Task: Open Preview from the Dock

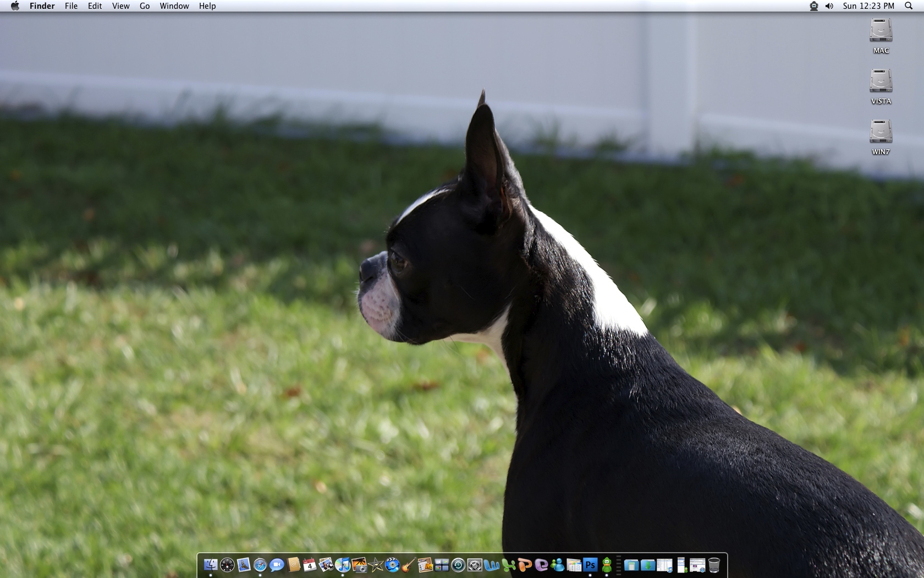Action: point(326,565)
